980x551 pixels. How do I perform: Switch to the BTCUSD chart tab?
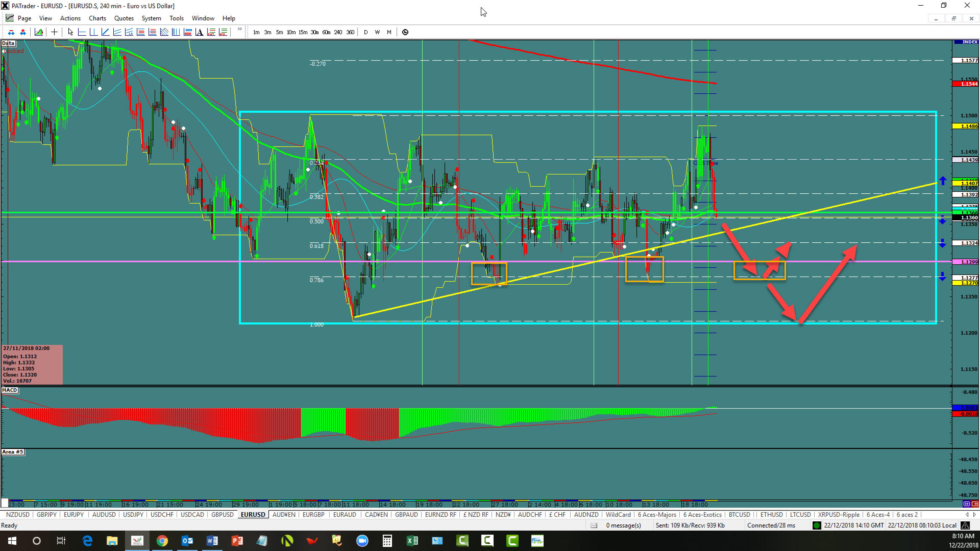pos(739,515)
